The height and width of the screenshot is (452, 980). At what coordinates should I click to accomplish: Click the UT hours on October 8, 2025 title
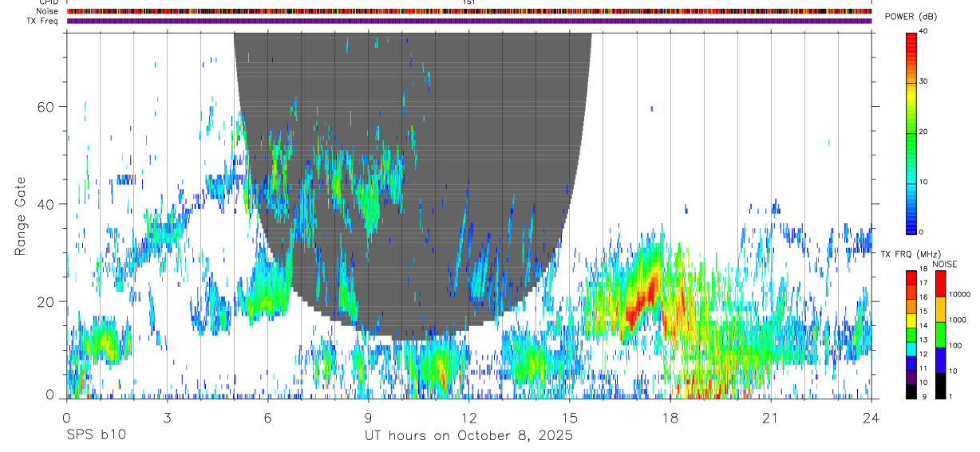click(x=468, y=436)
